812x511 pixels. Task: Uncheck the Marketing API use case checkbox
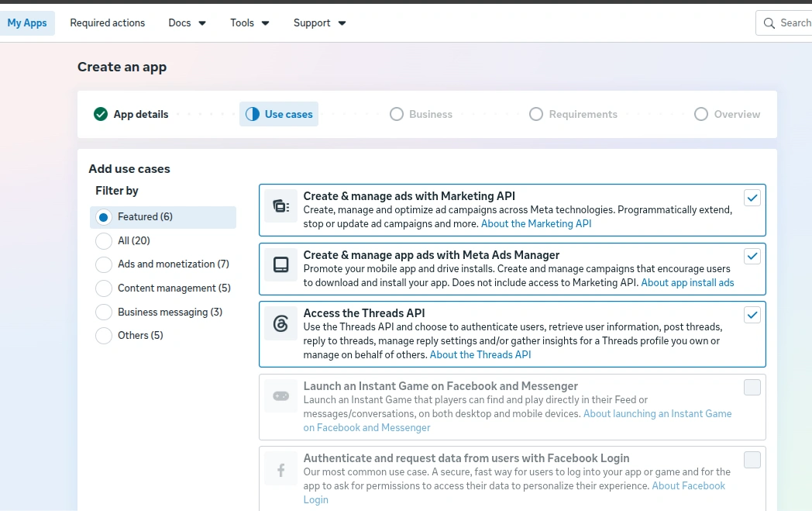[x=752, y=198]
